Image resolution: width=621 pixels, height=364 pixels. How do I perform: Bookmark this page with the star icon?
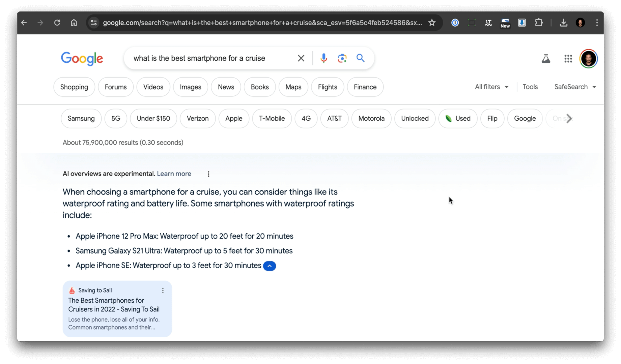[432, 23]
